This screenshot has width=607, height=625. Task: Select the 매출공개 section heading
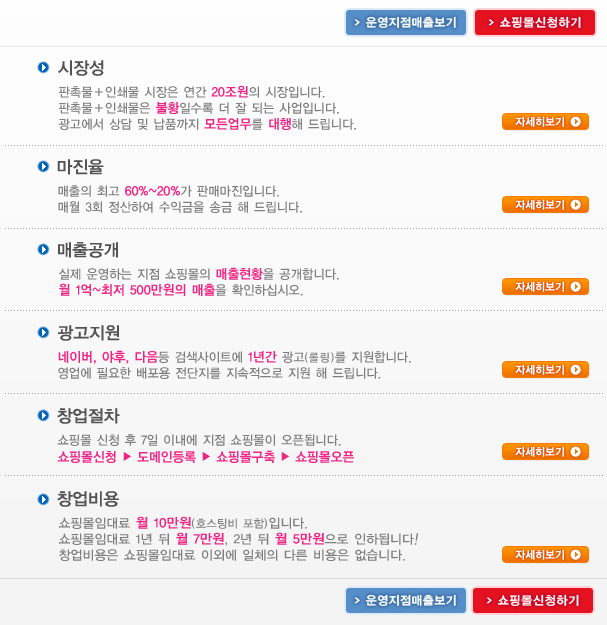point(88,250)
